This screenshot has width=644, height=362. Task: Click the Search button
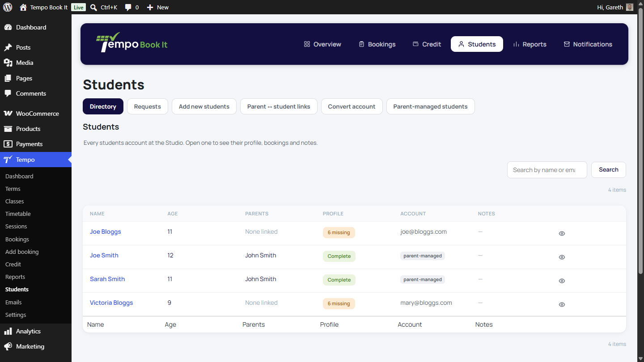(x=608, y=170)
